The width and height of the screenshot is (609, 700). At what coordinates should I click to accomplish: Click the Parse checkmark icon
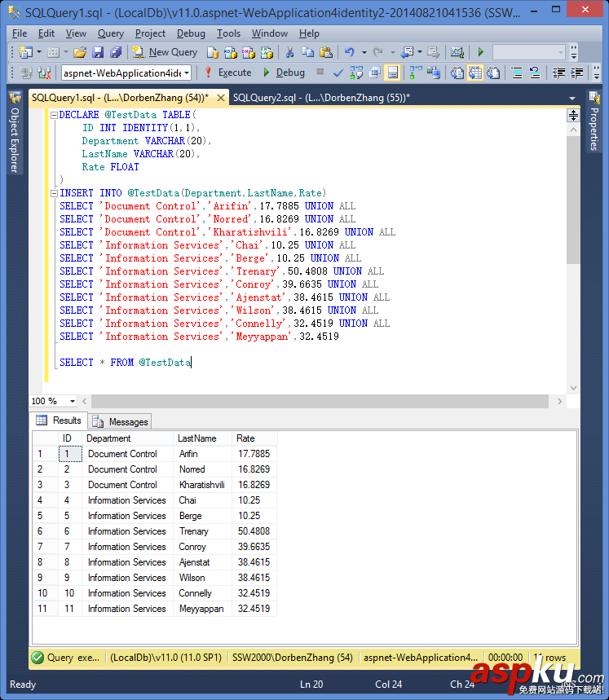(x=338, y=73)
